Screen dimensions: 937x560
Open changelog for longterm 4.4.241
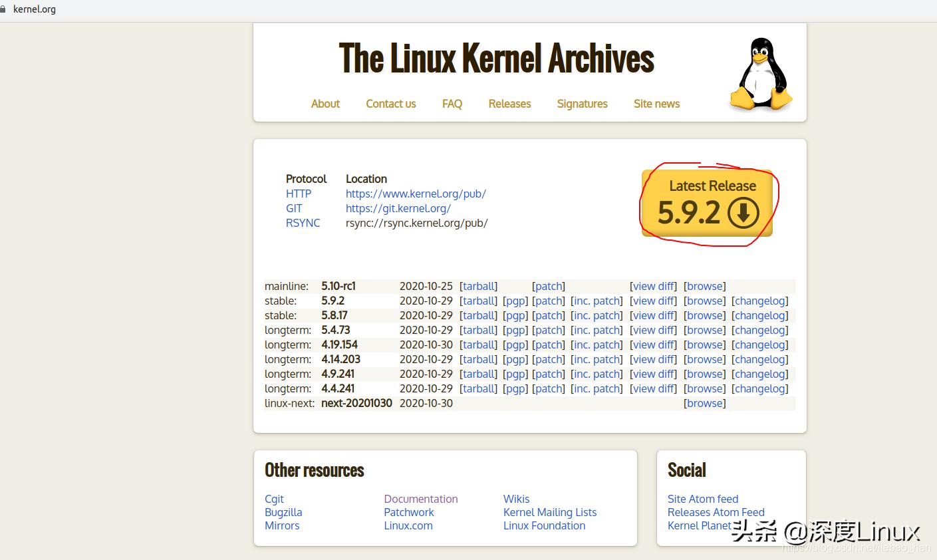pyautogui.click(x=759, y=388)
